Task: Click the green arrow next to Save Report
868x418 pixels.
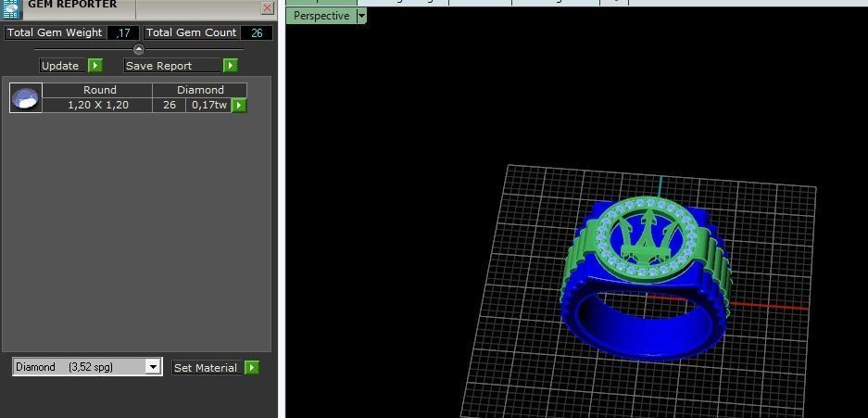Action: coord(231,66)
